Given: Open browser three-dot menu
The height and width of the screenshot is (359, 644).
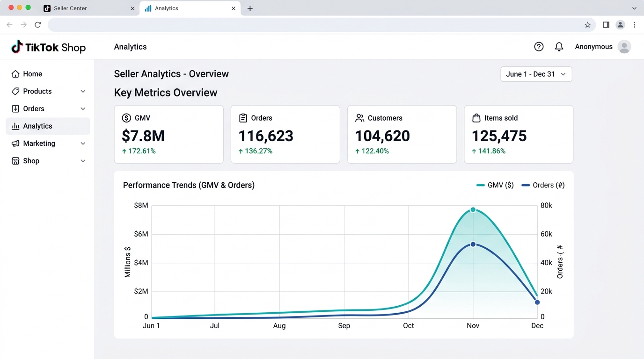Looking at the screenshot, I should pos(635,25).
